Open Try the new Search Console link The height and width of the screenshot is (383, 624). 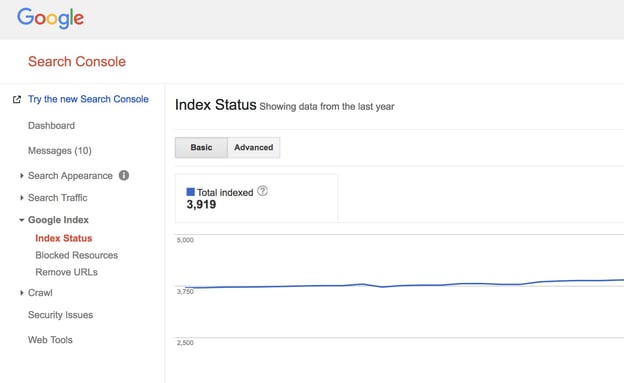click(x=88, y=99)
